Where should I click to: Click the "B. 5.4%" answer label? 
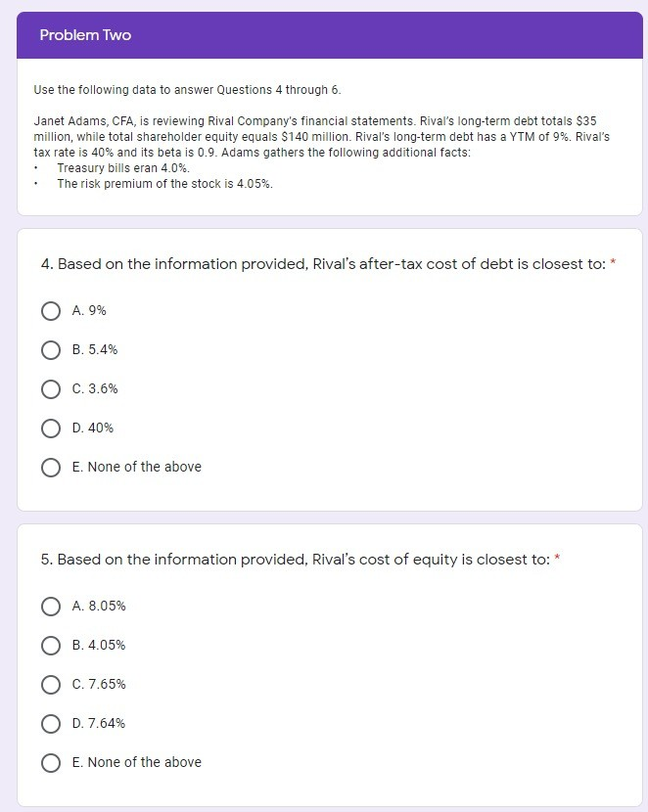pos(95,349)
